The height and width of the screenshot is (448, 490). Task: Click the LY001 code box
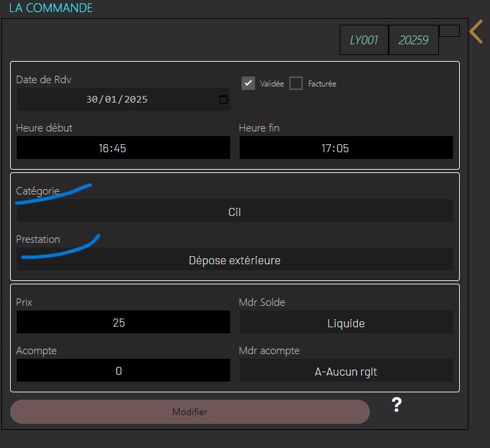364,40
